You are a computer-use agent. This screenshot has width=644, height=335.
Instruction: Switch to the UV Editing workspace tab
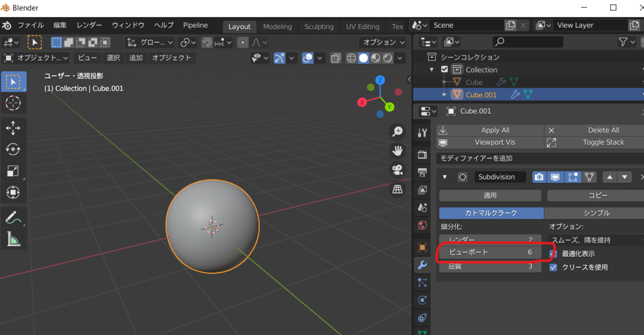point(363,27)
